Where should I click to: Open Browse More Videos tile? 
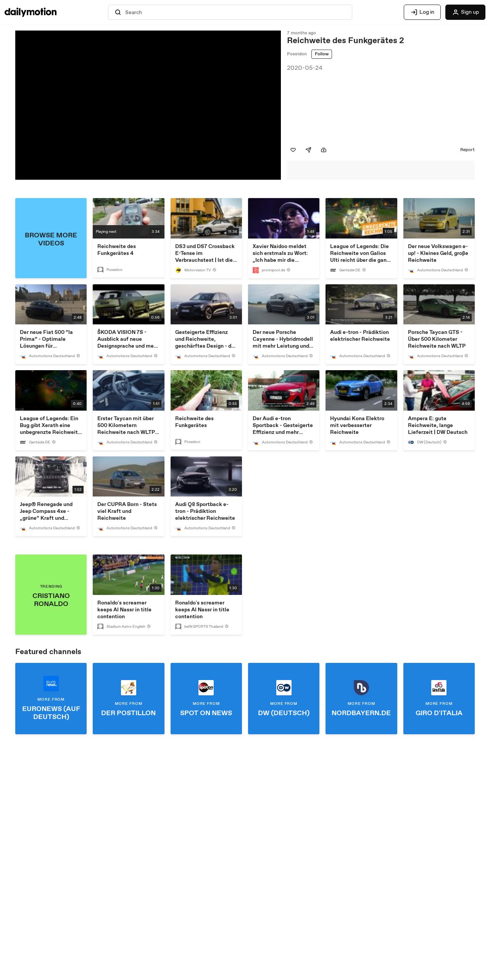pos(51,238)
